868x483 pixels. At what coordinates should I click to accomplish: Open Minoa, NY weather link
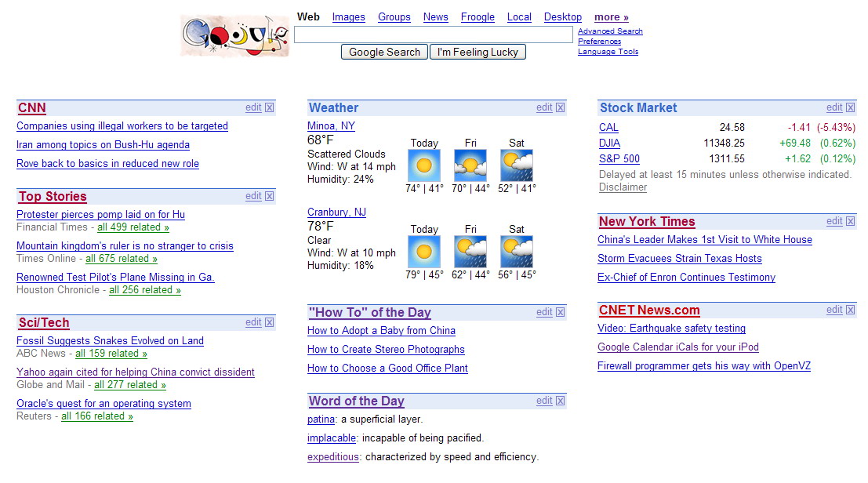coord(331,126)
